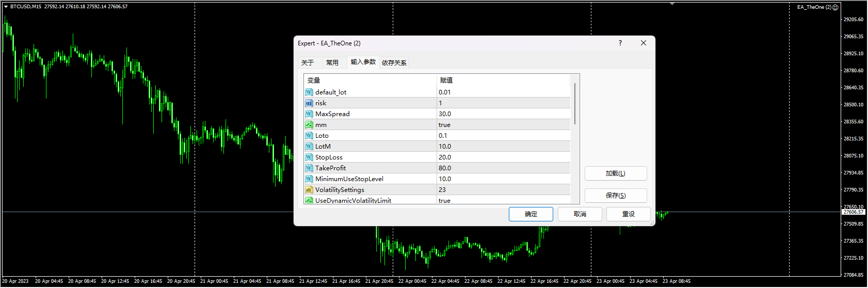Viewport: 868px width, 288px height.
Task: Select the UseDynamicVolatilityLimit variable name
Action: click(353, 200)
